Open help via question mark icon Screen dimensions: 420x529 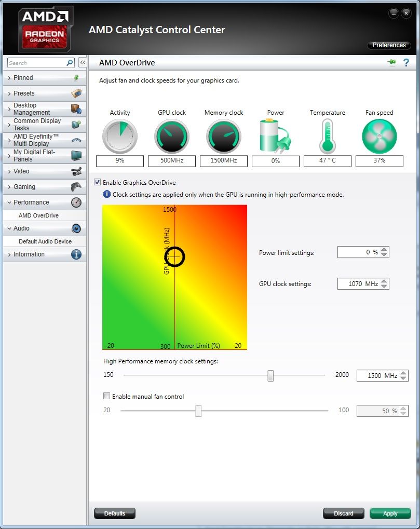pyautogui.click(x=406, y=63)
